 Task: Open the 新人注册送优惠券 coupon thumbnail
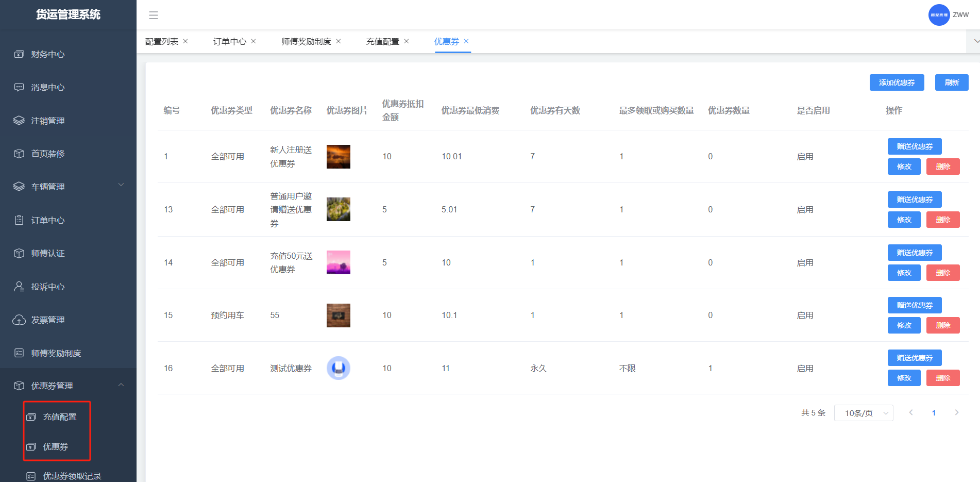(339, 157)
